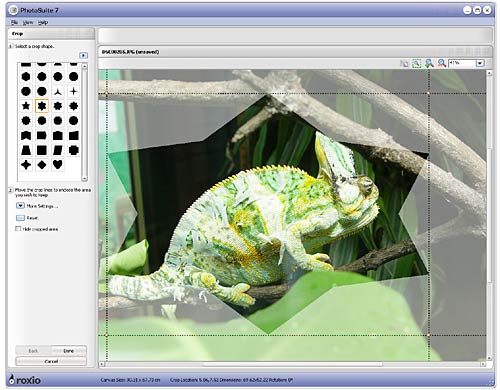Choose the three-pointed star crop shape
Viewport: 500px width, 390px height.
[58, 91]
